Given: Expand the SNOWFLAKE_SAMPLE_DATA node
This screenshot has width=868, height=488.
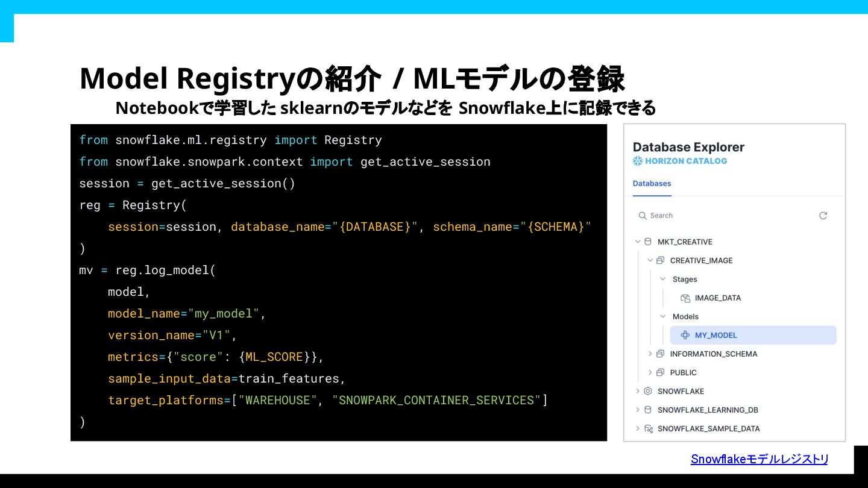Looking at the screenshot, I should (x=638, y=428).
